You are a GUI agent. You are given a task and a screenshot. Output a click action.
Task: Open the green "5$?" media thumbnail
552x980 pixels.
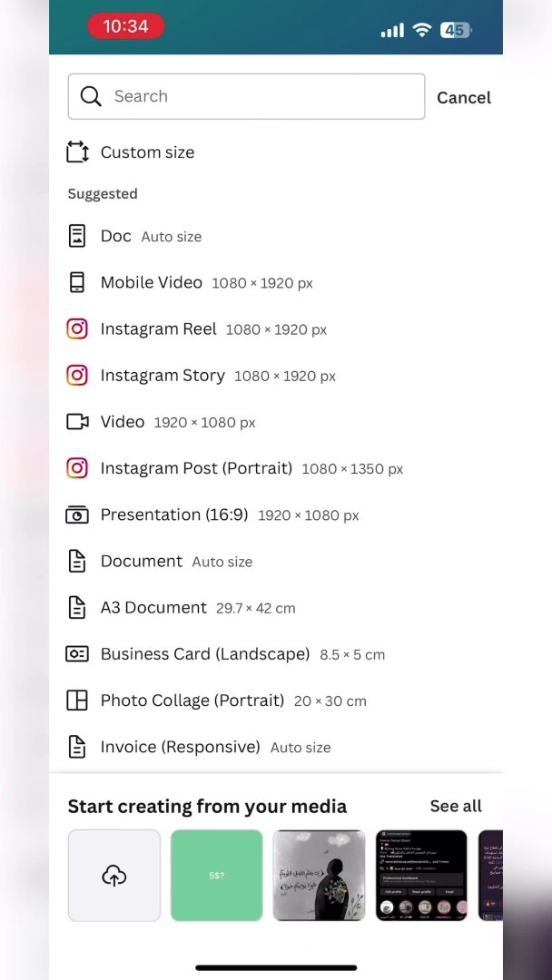[x=216, y=876]
